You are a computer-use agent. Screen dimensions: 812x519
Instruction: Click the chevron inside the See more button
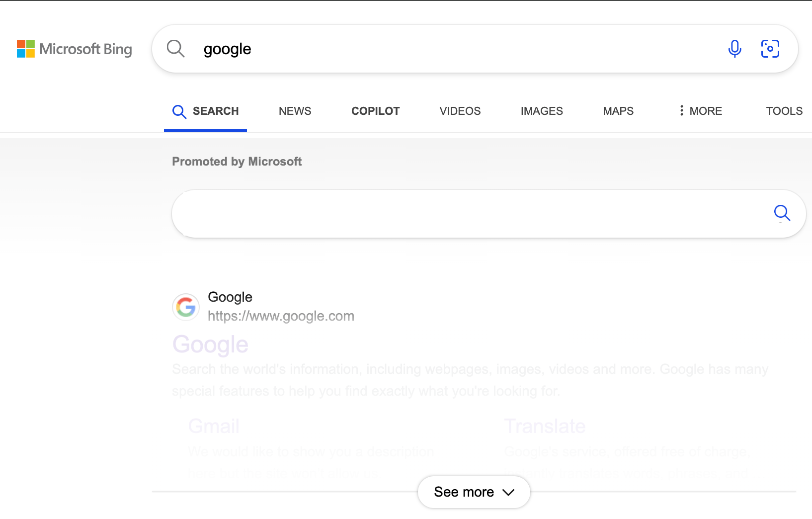click(x=508, y=492)
